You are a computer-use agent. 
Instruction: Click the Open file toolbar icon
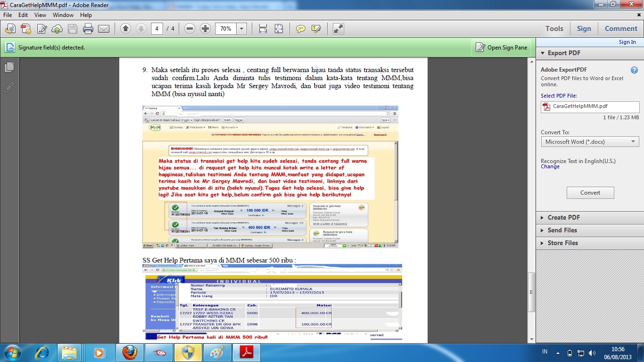click(10, 29)
